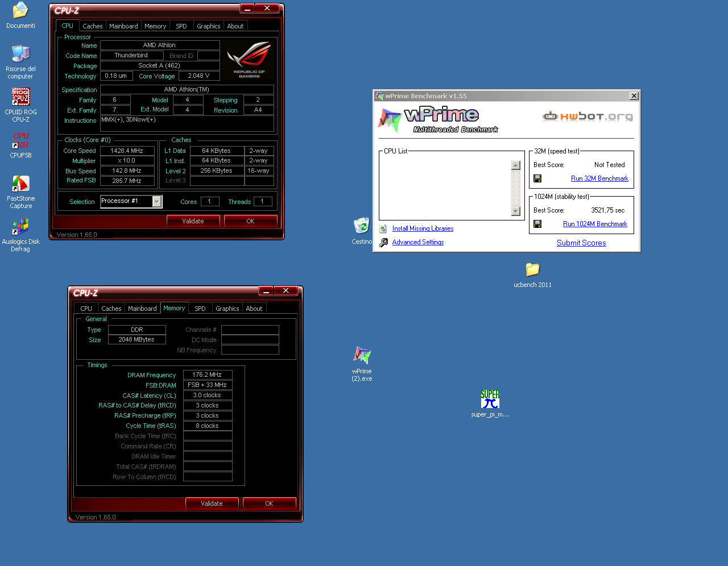Click the Advanced Settings wrench icon
Screen dimensions: 728x566
(383, 242)
